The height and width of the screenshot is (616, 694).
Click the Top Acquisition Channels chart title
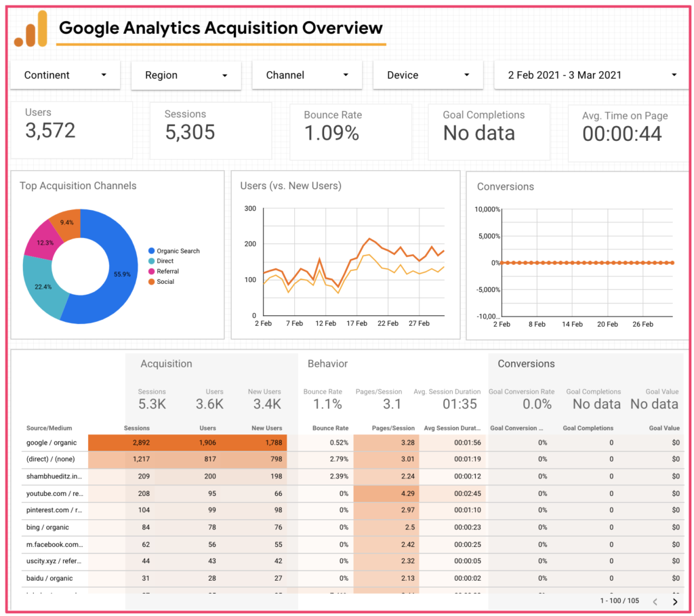coord(78,186)
